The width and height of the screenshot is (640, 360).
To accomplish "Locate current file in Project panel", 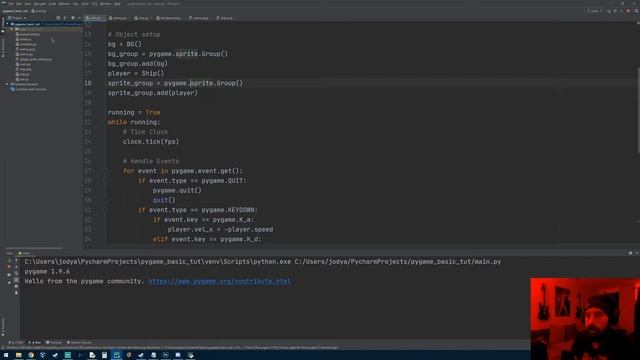I will 58,18.
